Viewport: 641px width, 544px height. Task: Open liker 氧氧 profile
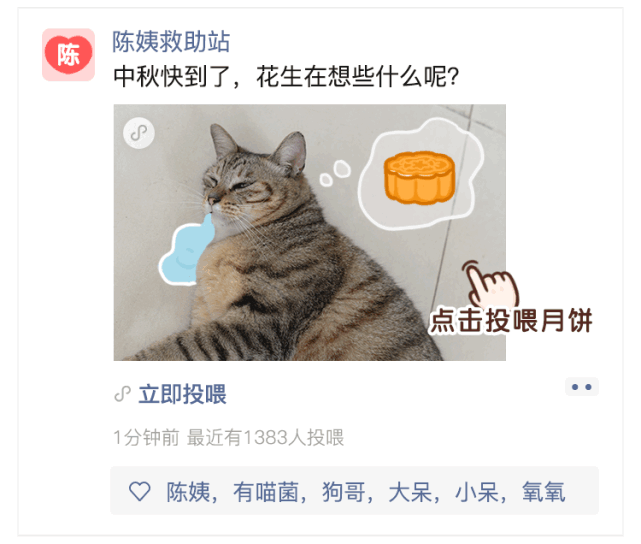point(544,491)
